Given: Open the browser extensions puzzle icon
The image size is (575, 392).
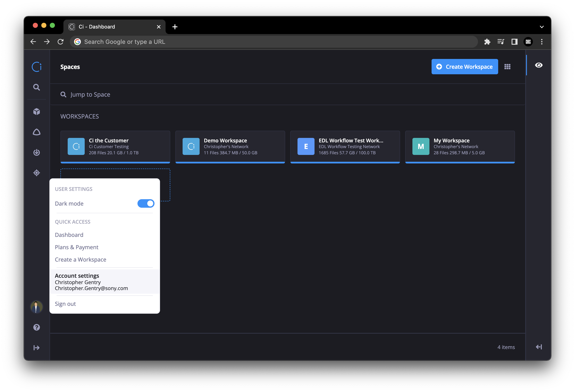Looking at the screenshot, I should pyautogui.click(x=487, y=41).
